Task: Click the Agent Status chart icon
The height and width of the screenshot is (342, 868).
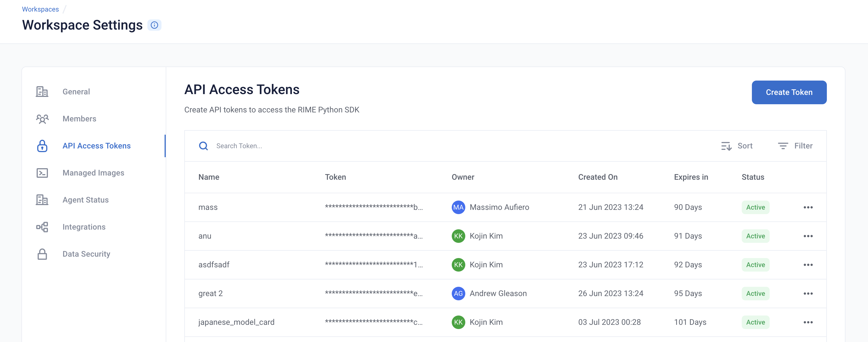Action: (42, 199)
